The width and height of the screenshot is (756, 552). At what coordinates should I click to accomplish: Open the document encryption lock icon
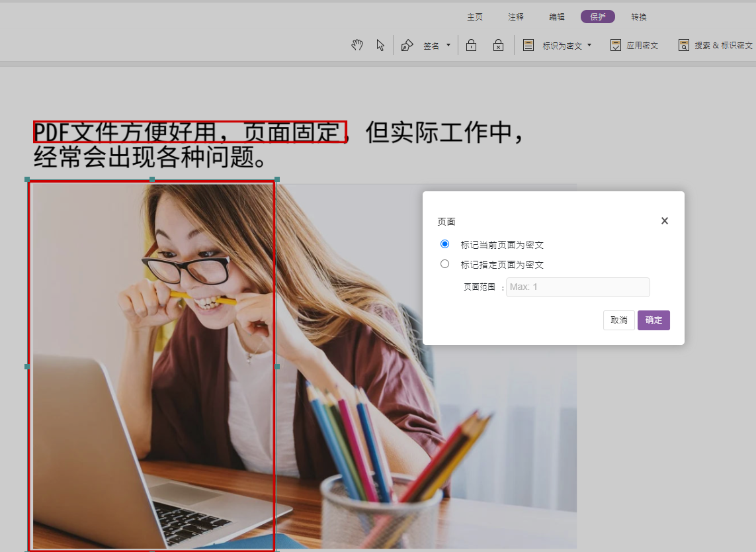[x=471, y=45]
